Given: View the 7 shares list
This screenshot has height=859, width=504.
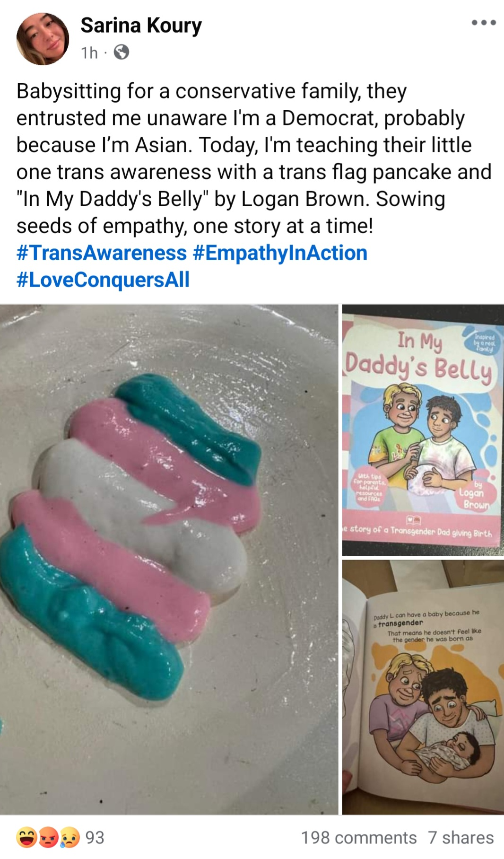Looking at the screenshot, I should click(461, 838).
